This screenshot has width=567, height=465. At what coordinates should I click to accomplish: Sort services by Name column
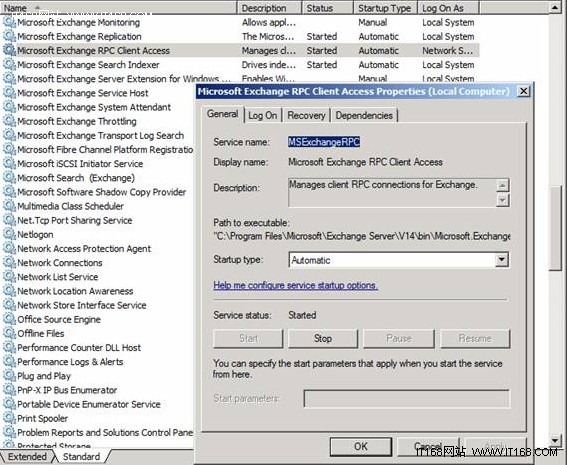119,8
